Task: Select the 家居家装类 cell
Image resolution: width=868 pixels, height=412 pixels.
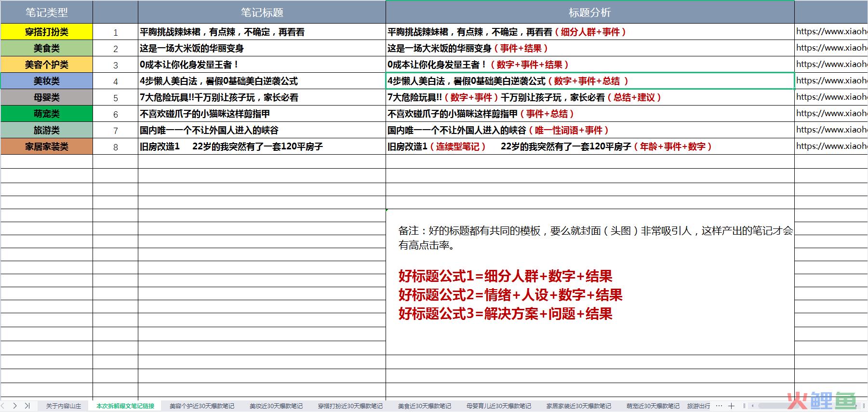Action: tap(47, 146)
